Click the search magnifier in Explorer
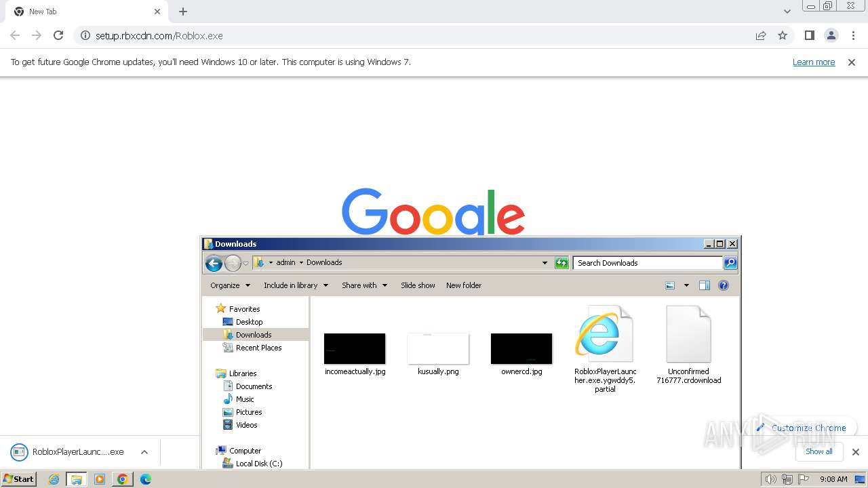This screenshot has width=868, height=488. pyautogui.click(x=730, y=263)
